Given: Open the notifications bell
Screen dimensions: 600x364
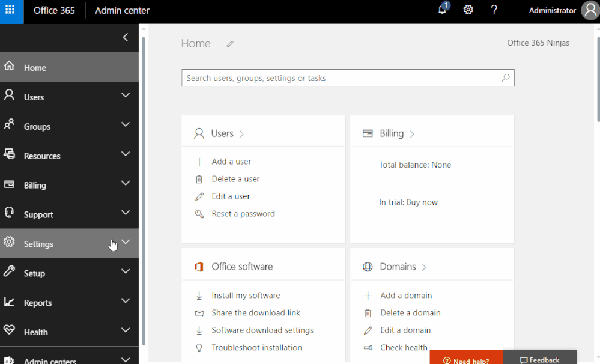Looking at the screenshot, I should click(443, 10).
